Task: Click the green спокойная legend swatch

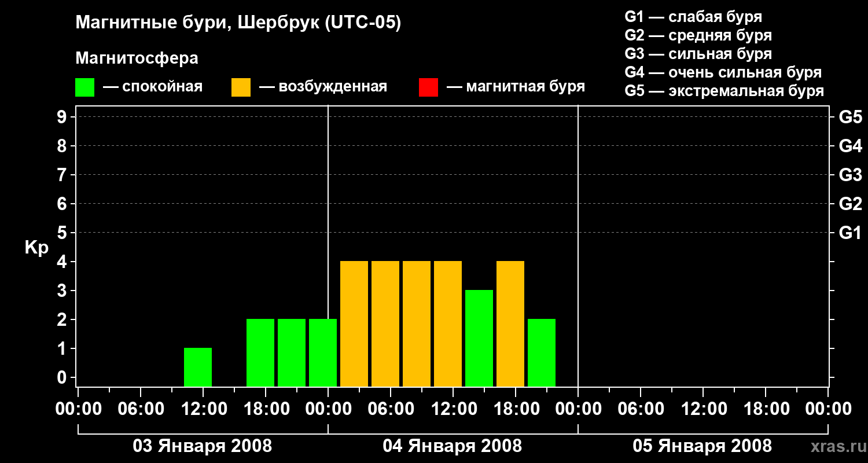Action: [84, 87]
